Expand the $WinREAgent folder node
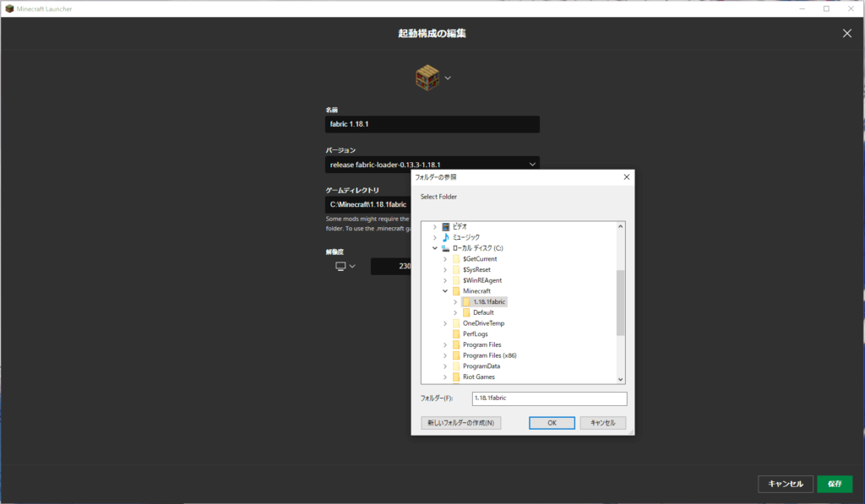Viewport: 865px width, 504px height. coord(445,280)
